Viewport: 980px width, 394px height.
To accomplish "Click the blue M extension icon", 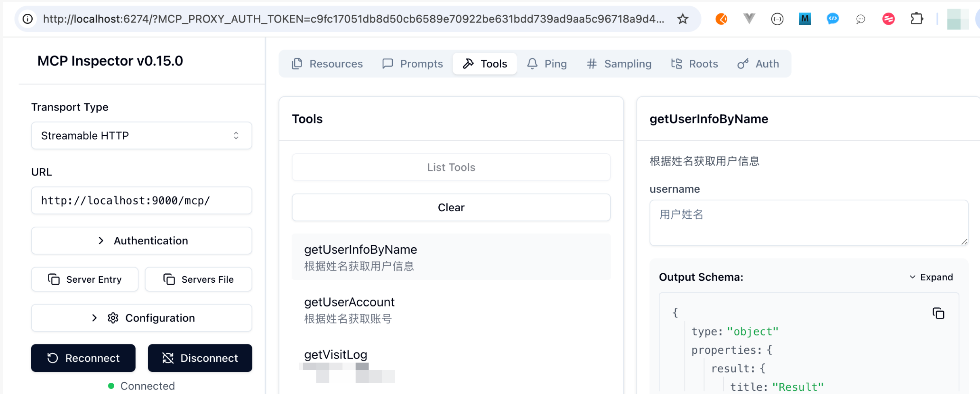I will (x=805, y=19).
